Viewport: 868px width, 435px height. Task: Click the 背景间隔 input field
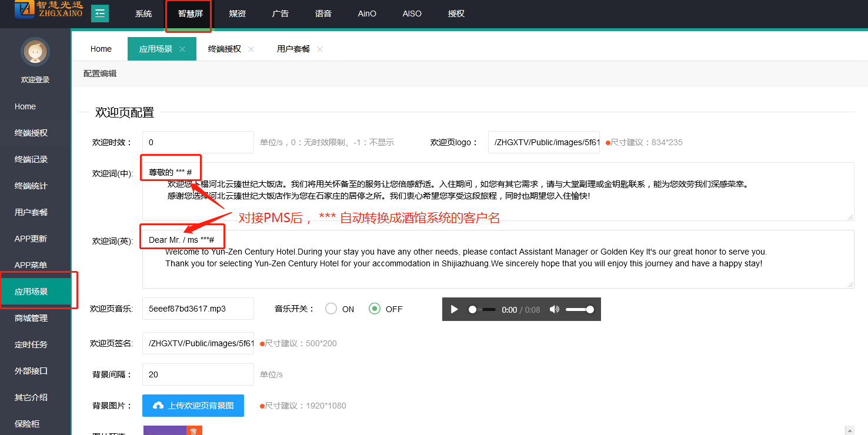[198, 374]
